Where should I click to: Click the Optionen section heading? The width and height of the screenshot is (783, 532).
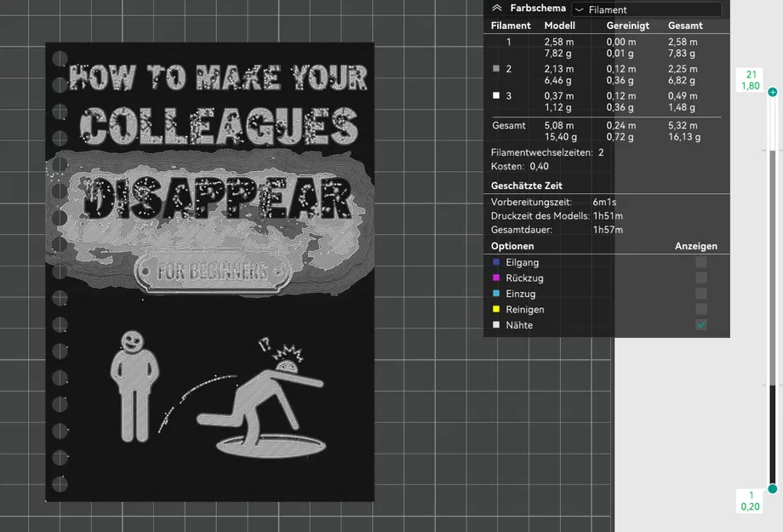pyautogui.click(x=512, y=246)
